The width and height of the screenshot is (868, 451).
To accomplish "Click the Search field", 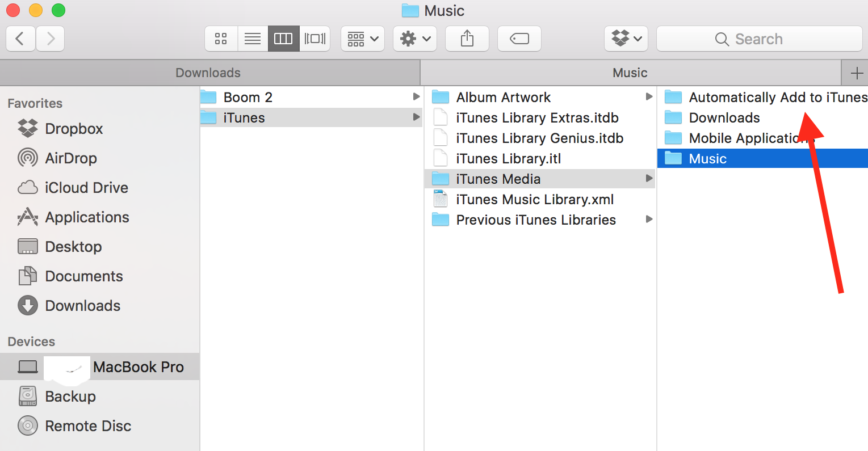I will click(x=760, y=39).
